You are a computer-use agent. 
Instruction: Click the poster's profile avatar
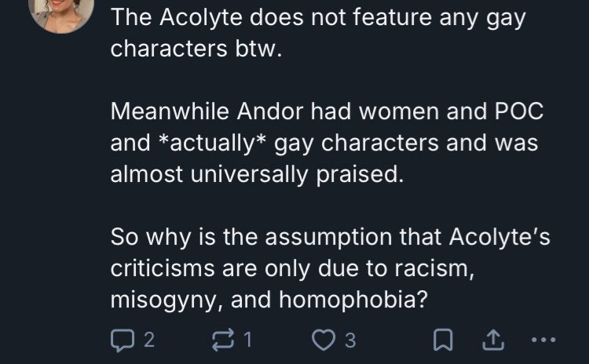61,11
